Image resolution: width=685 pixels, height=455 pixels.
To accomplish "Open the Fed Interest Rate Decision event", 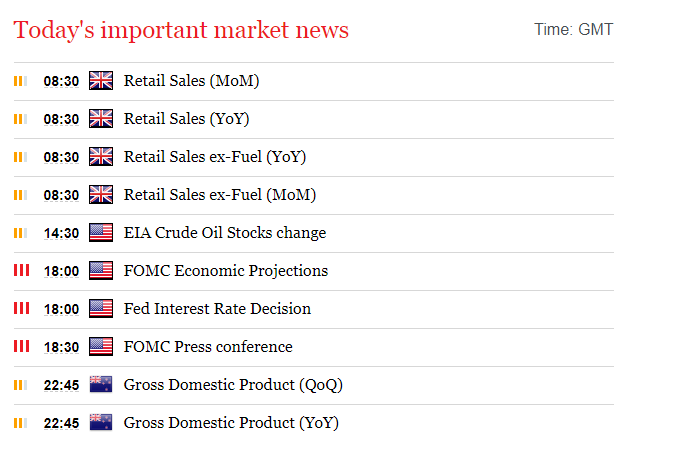I will tap(218, 309).
